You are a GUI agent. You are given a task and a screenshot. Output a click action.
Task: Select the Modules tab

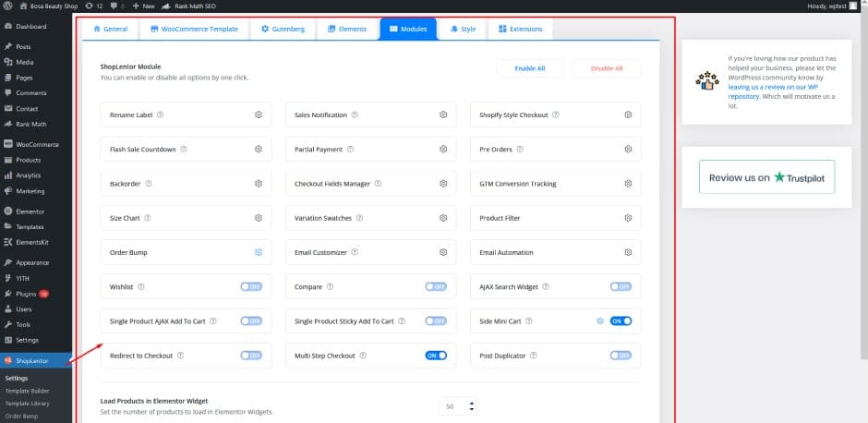408,29
